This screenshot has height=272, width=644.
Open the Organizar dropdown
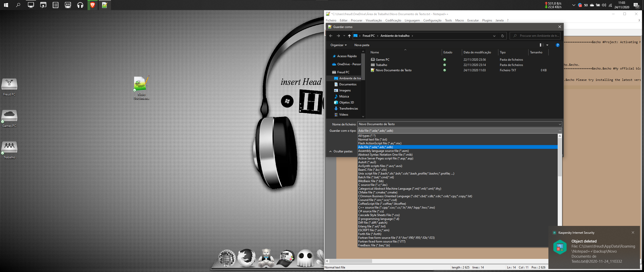(x=338, y=45)
